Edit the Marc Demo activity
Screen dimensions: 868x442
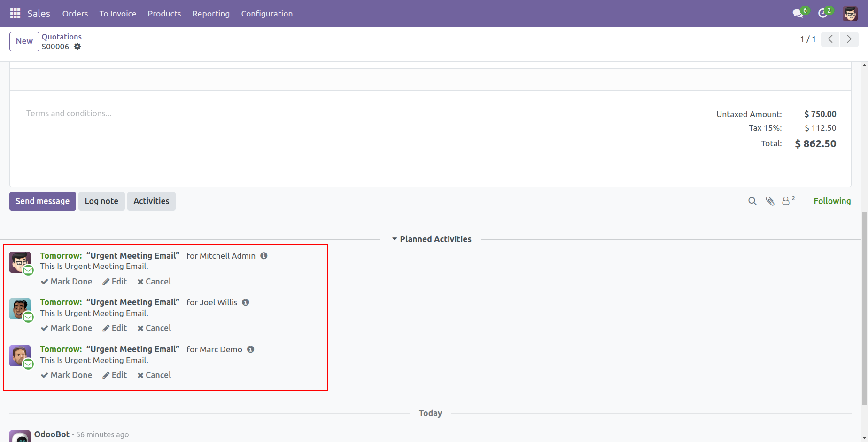pos(115,375)
